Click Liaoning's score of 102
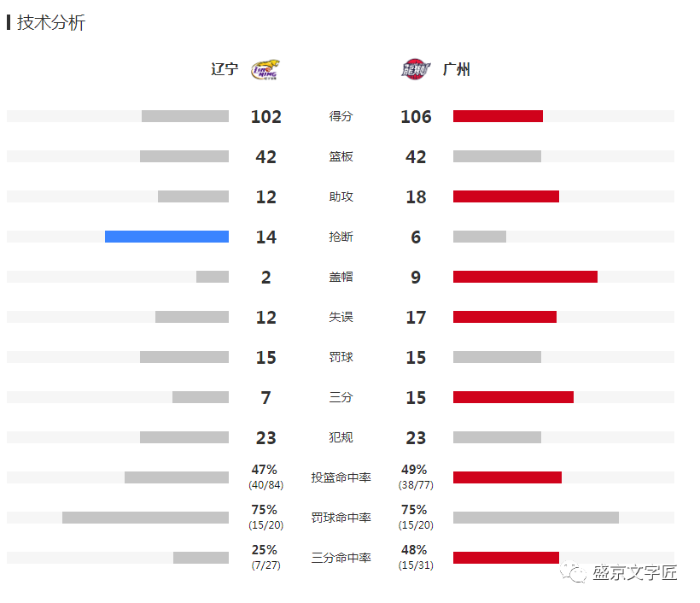The image size is (700, 603). (x=266, y=116)
